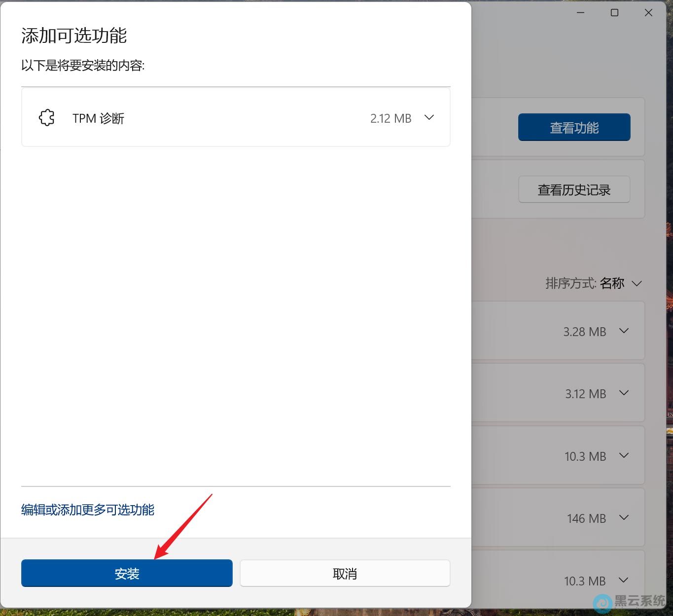This screenshot has width=673, height=616.
Task: Expand the TPM 诊断 details chevron
Action: point(429,117)
